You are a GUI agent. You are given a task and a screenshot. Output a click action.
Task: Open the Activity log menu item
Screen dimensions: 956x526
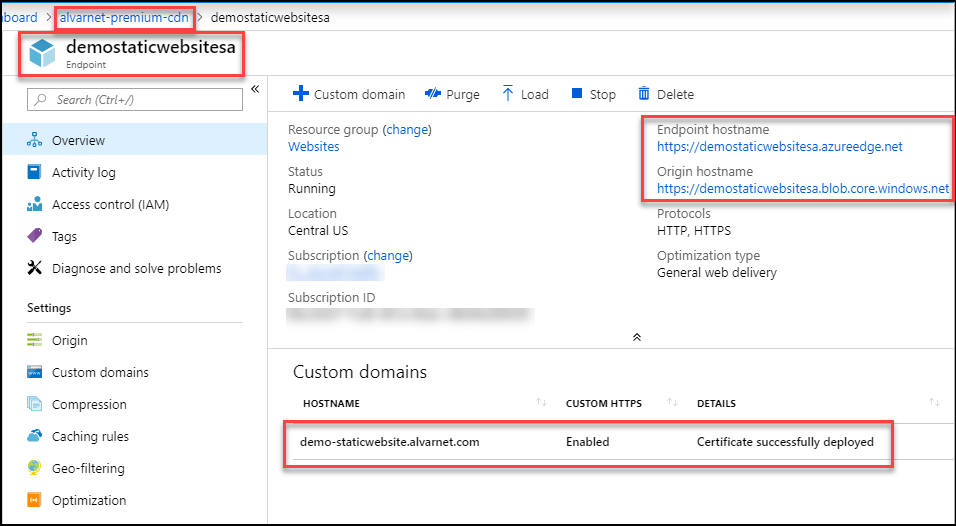tap(134, 172)
